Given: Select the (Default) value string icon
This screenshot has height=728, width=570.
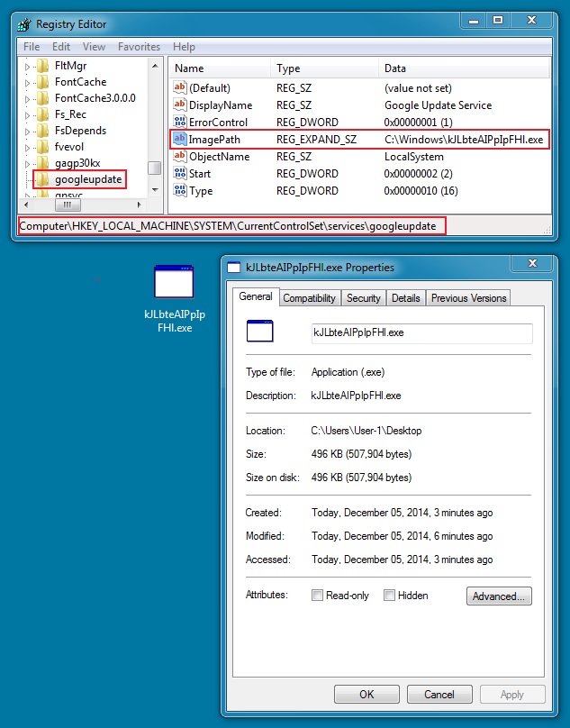Looking at the screenshot, I should pos(179,87).
